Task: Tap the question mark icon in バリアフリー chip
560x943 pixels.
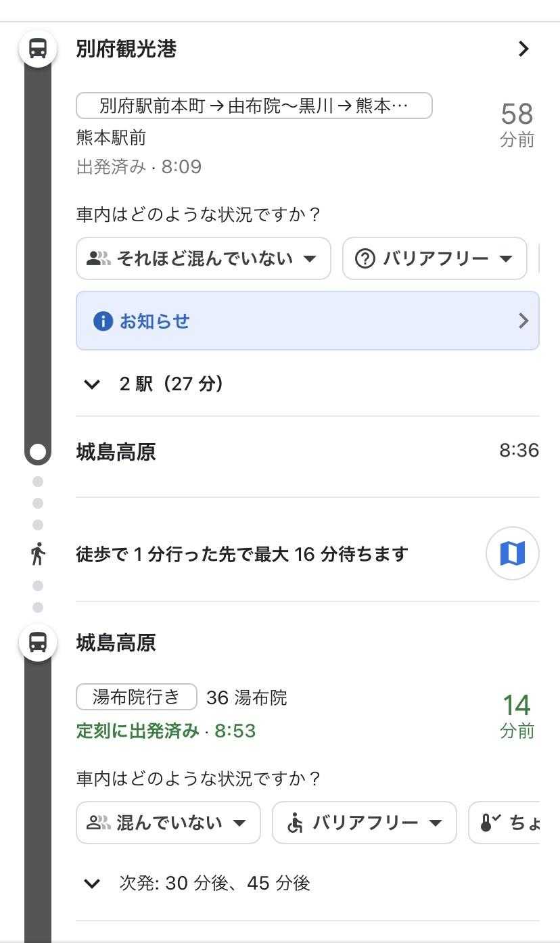Action: (365, 258)
